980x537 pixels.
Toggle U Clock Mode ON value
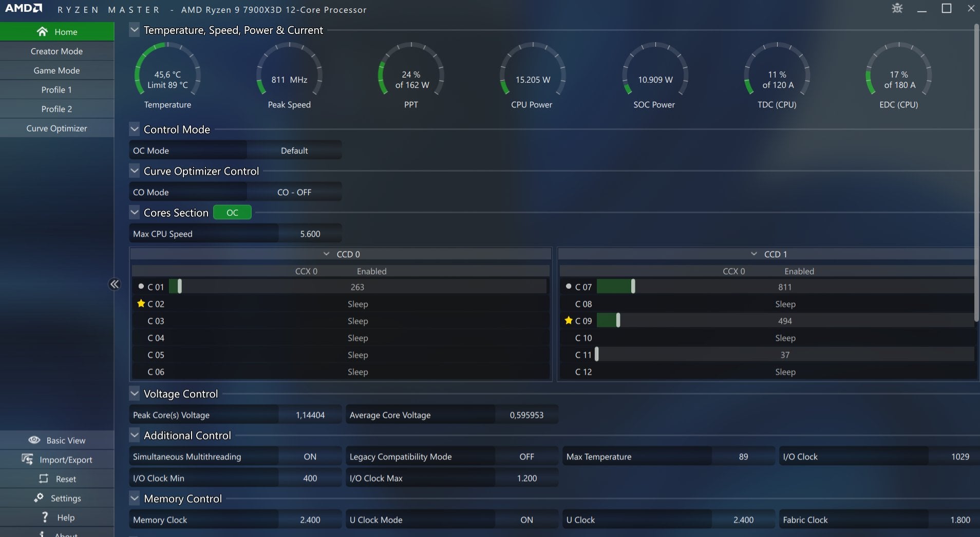click(x=526, y=520)
